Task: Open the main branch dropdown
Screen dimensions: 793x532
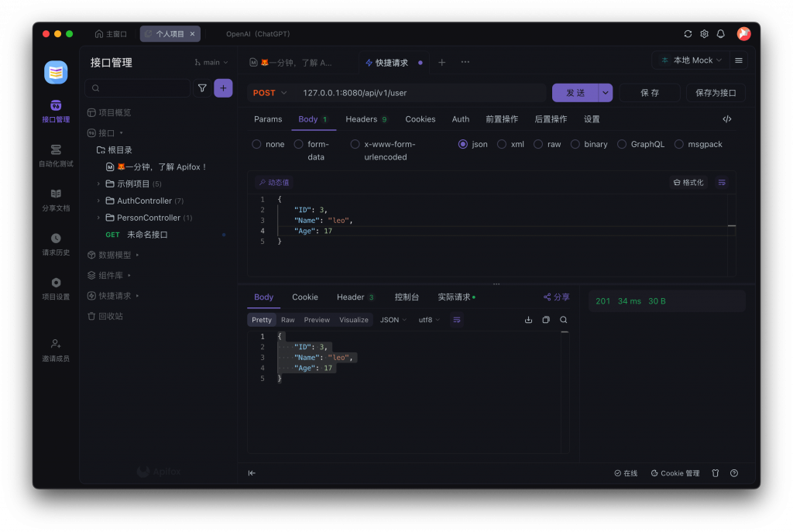Action: tap(211, 63)
